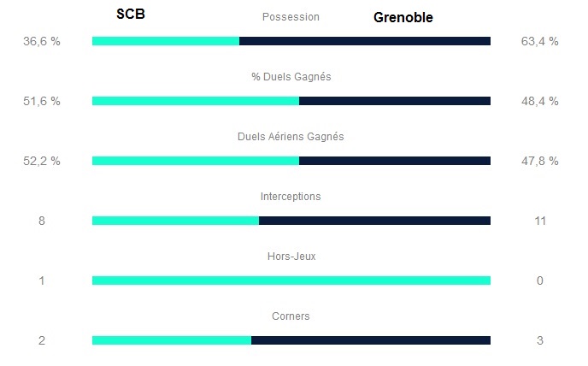Click SCB's 36,6 % possession value
Screen dimensions: 588x366
[41, 41]
